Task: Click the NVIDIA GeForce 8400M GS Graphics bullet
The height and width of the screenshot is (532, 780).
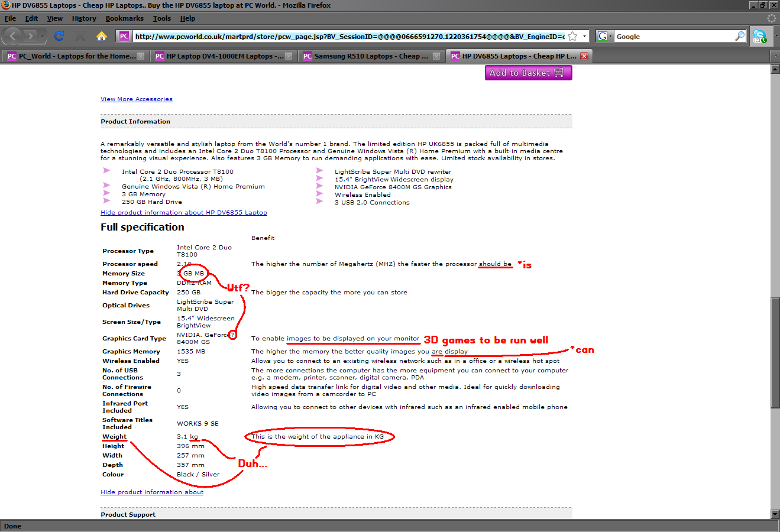Action: (393, 187)
